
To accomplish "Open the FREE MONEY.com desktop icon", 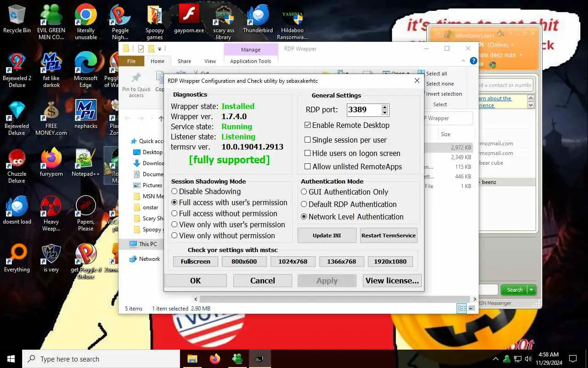I will [x=51, y=118].
